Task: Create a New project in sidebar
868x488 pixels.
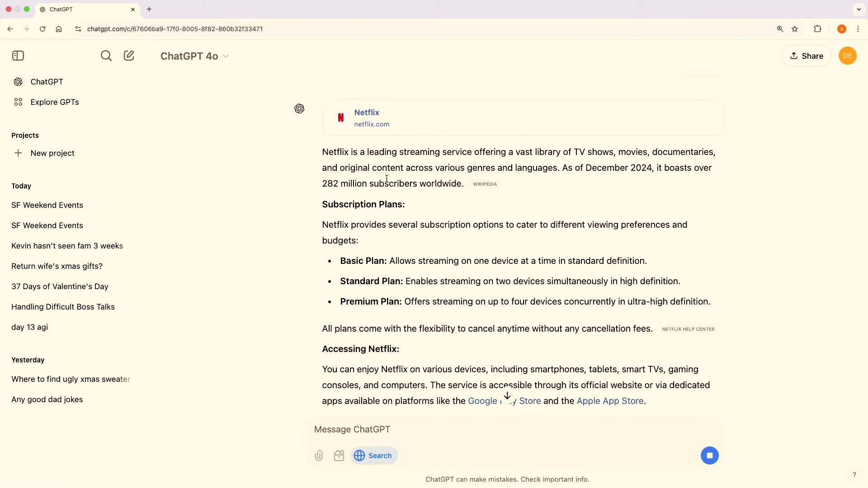Action: tap(52, 153)
